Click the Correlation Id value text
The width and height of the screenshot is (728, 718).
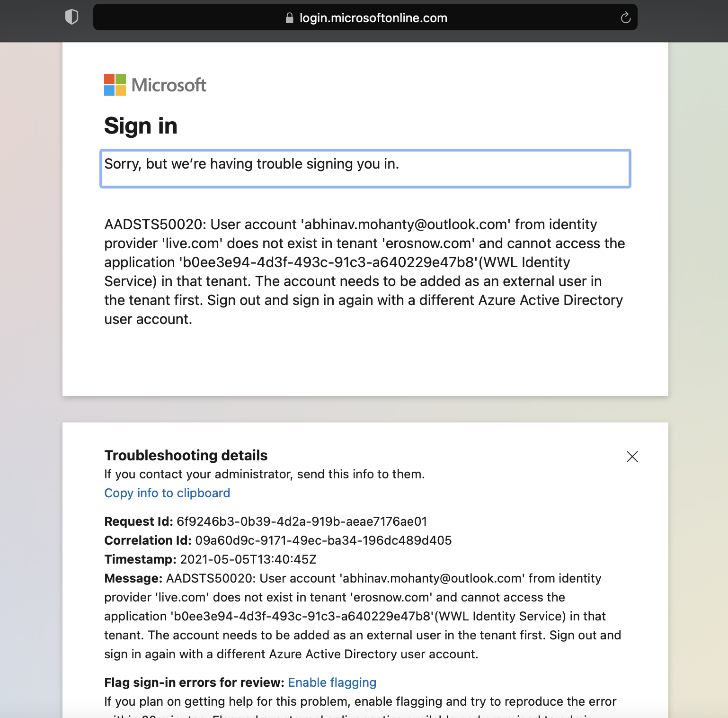tap(323, 540)
